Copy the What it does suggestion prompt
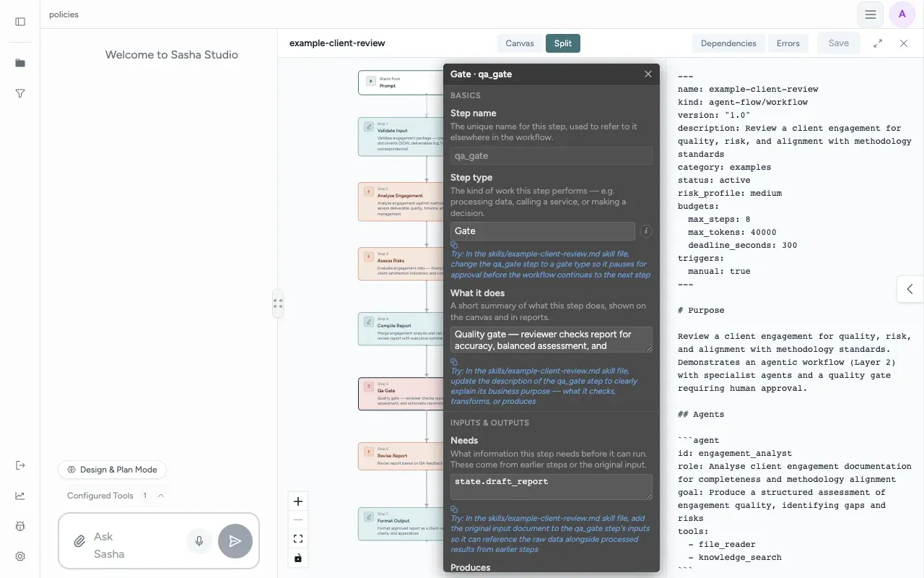This screenshot has width=924, height=578. point(454,362)
